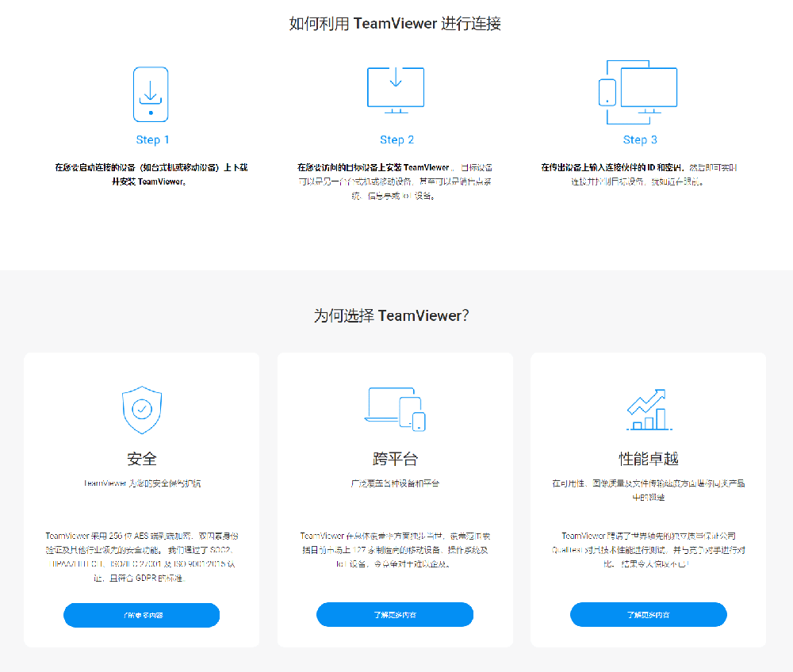
Task: Click the 跨平台 laptop and tablet icon
Action: 395,409
